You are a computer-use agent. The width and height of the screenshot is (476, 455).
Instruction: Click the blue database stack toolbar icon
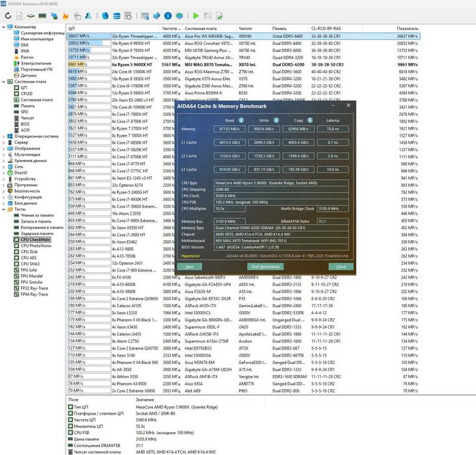click(116, 16)
